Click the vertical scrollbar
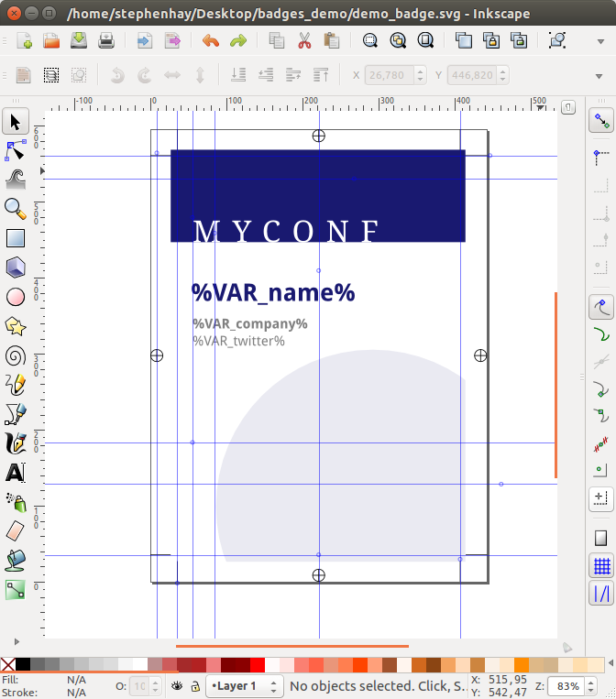The width and height of the screenshot is (616, 699). (555, 385)
